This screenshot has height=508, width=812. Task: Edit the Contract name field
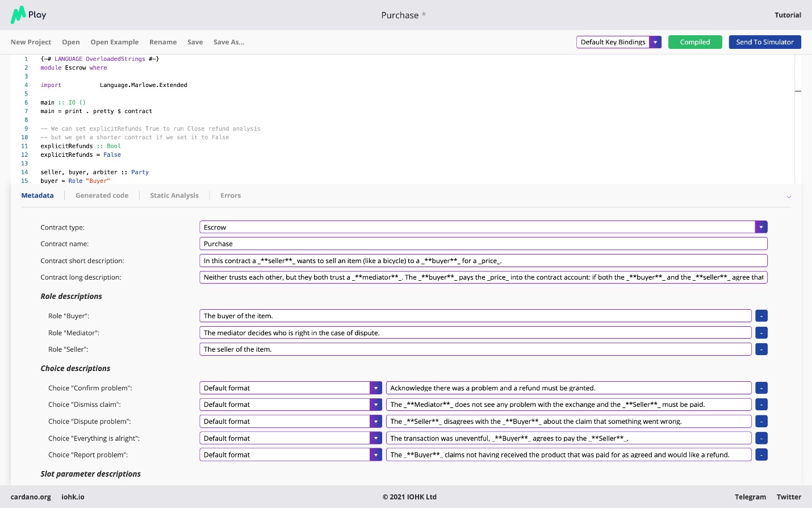483,244
